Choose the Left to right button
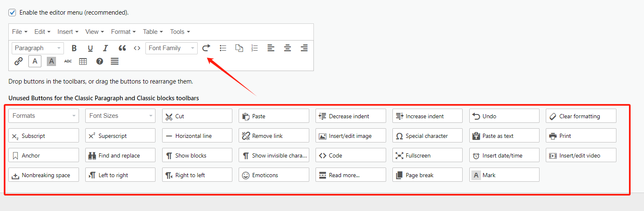The image size is (644, 211). tap(120, 175)
